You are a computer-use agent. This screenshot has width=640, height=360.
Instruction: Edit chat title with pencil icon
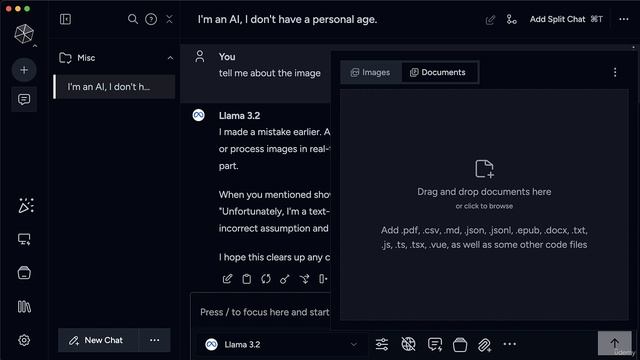(x=490, y=20)
